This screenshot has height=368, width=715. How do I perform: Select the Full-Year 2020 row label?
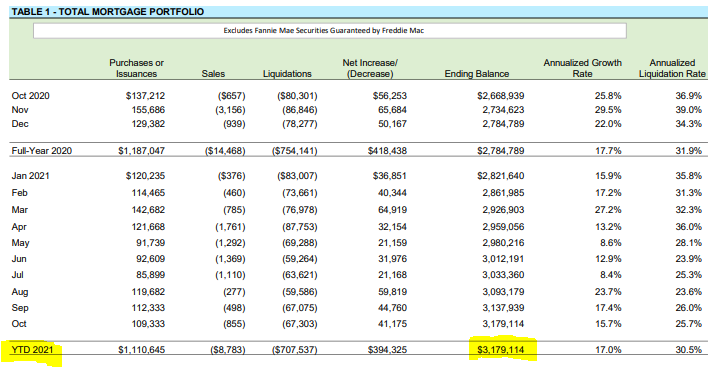(41, 150)
